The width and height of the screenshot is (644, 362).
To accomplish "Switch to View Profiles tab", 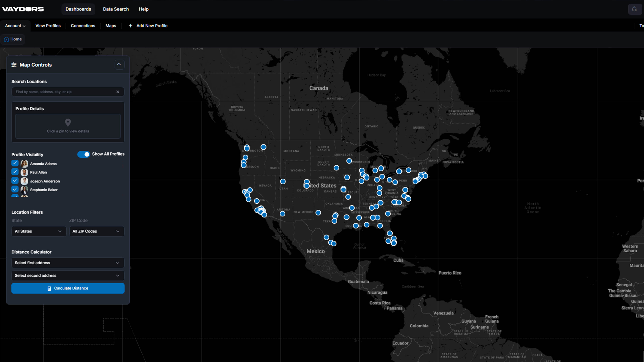I will coord(48,26).
